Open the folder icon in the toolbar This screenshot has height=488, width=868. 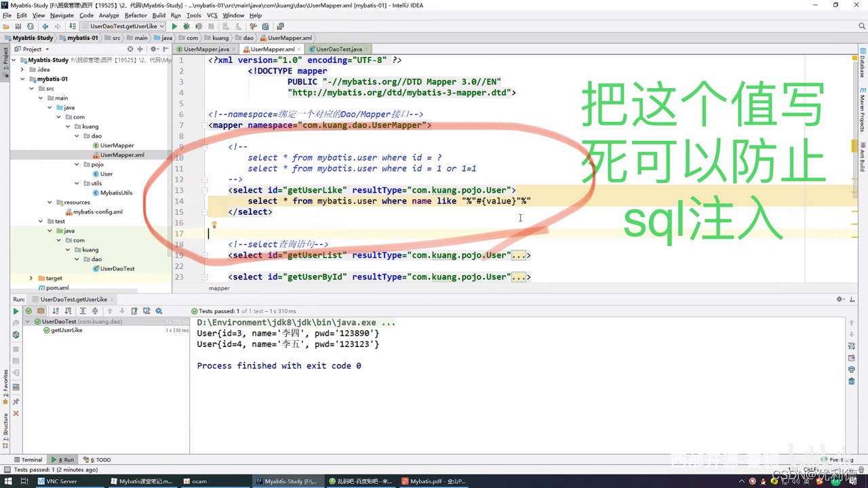(x=6, y=26)
